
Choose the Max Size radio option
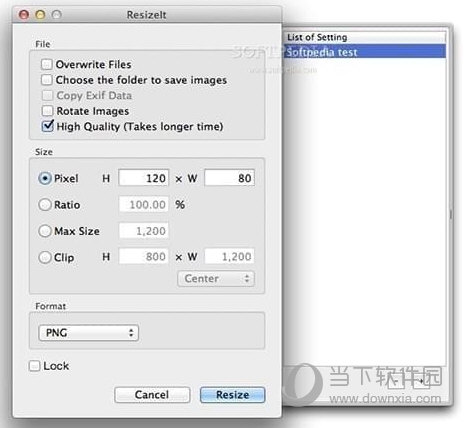coord(45,231)
